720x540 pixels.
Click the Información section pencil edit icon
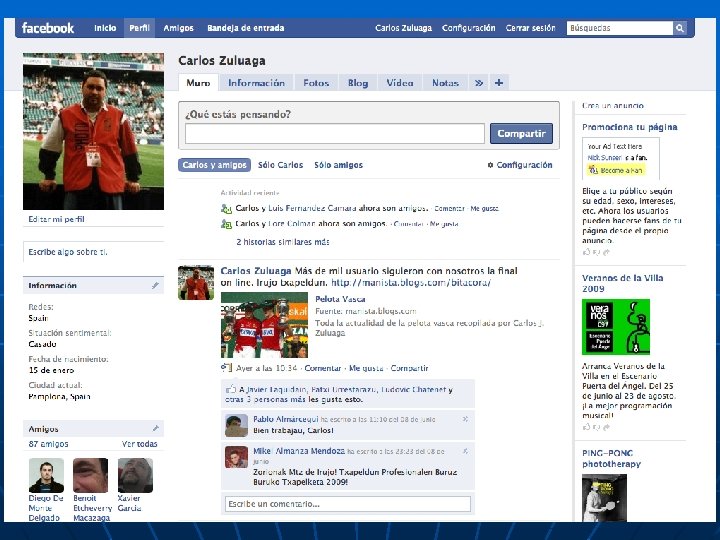[155, 286]
